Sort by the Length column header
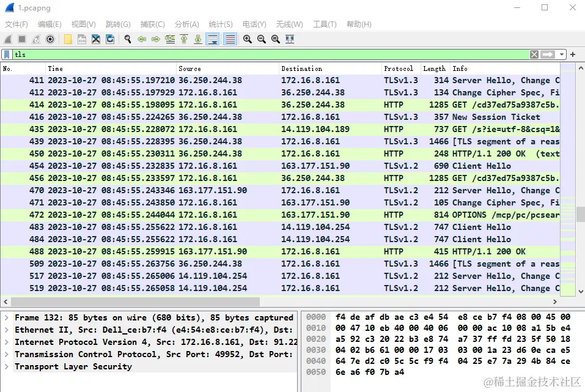 [435, 68]
